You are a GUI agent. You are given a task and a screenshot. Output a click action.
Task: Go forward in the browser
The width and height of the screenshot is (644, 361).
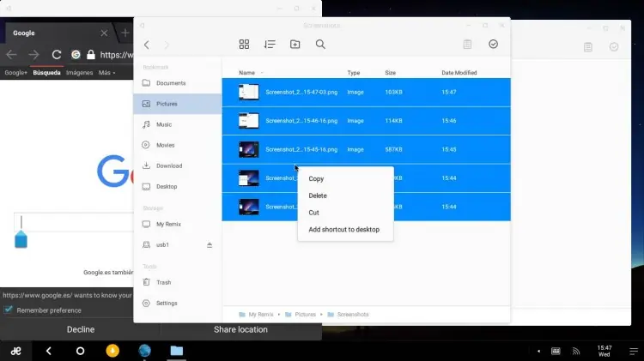coord(33,55)
